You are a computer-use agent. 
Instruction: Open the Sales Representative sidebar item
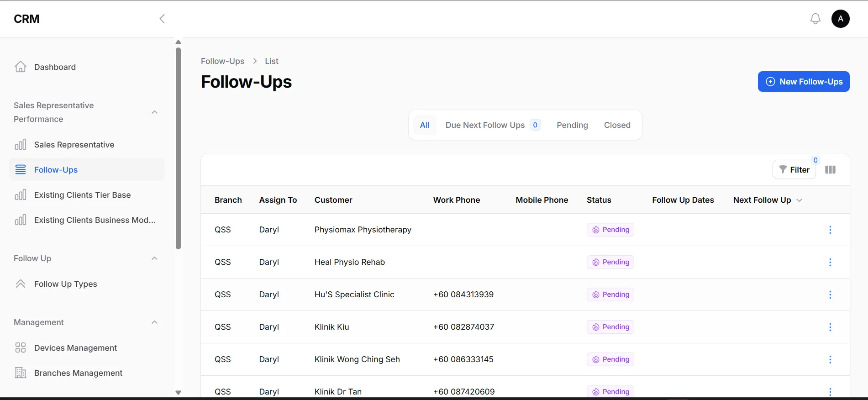pos(87,145)
